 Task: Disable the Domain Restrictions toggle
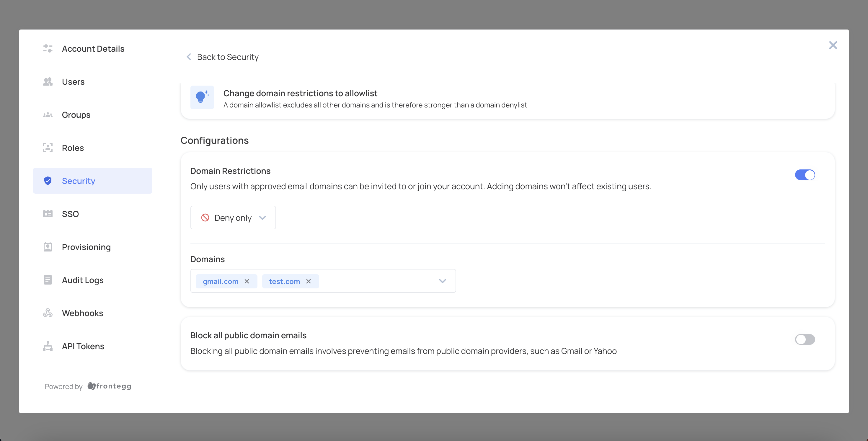pos(805,175)
